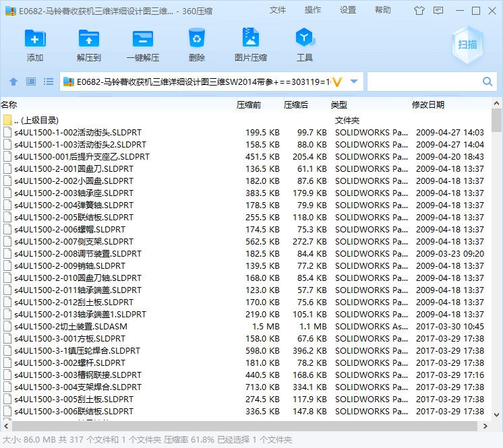Select s4UL1500-2-010圆盘刀轴.SLDPRT
Image resolution: width=503 pixels, height=448 pixels.
245,278
